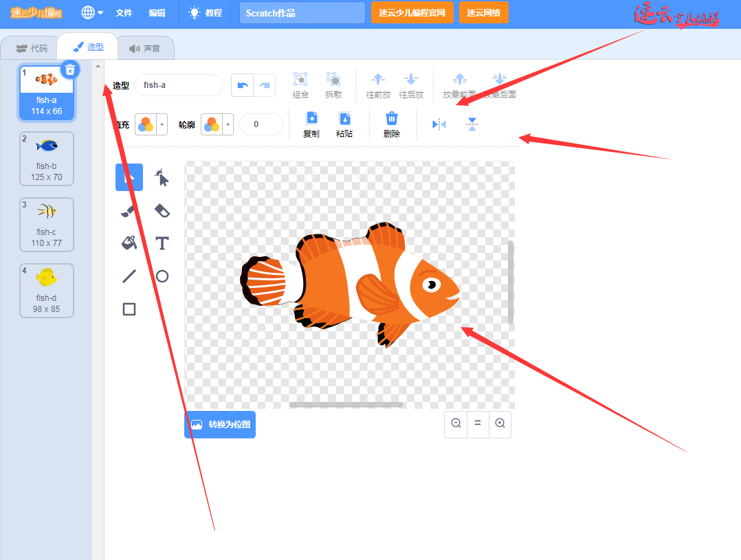
Task: Click the undo arrow button
Action: tap(242, 85)
